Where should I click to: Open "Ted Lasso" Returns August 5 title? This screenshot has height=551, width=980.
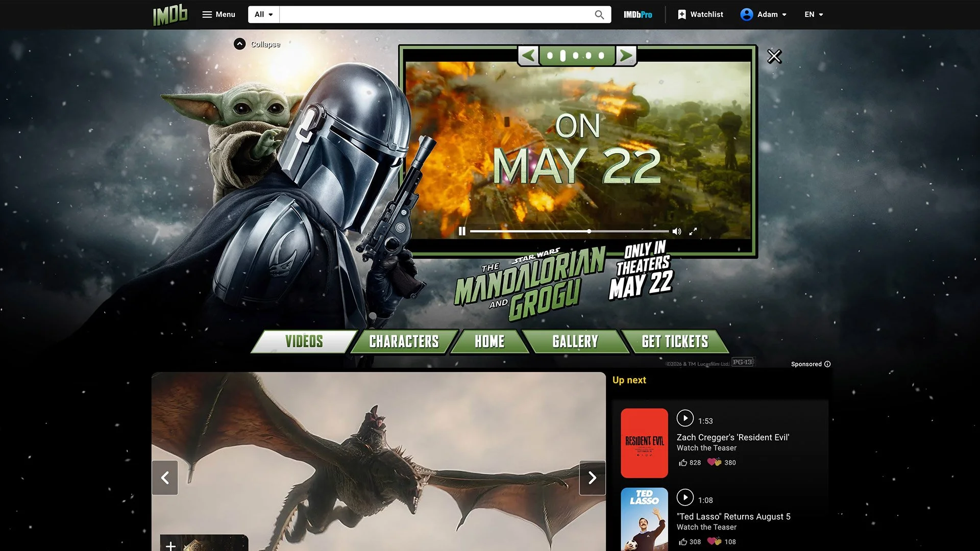tap(733, 516)
